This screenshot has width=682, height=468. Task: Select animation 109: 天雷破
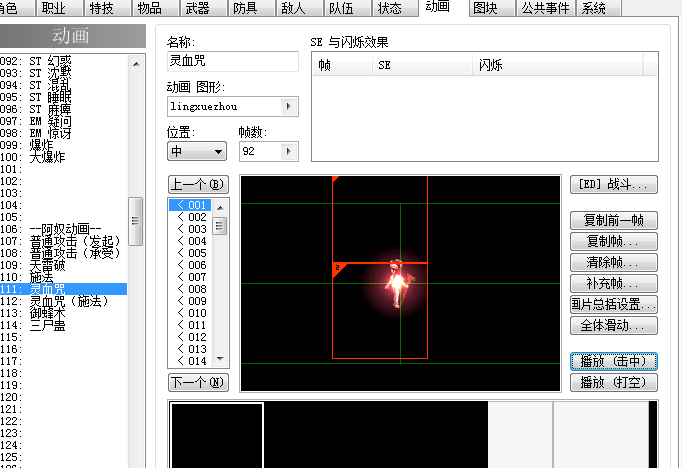click(x=64, y=265)
